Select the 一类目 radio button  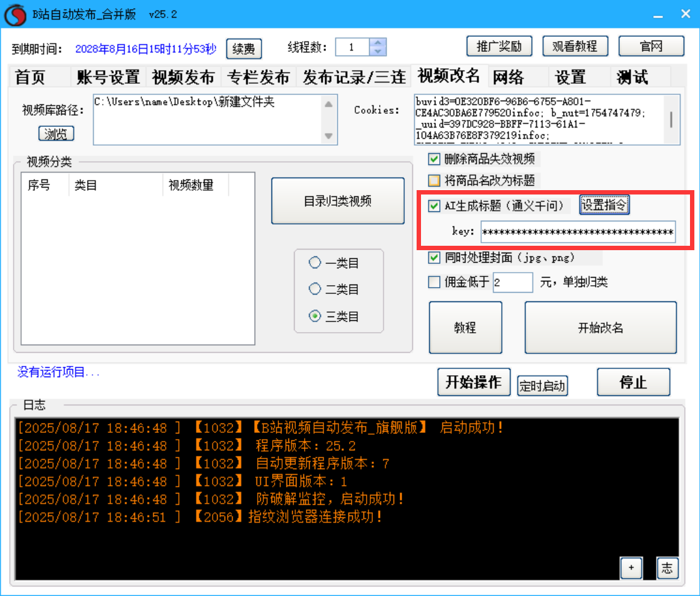(315, 263)
